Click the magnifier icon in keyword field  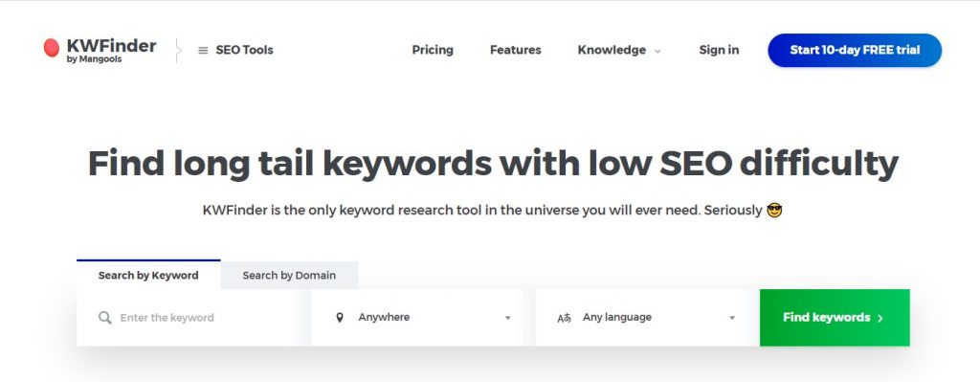coord(105,318)
